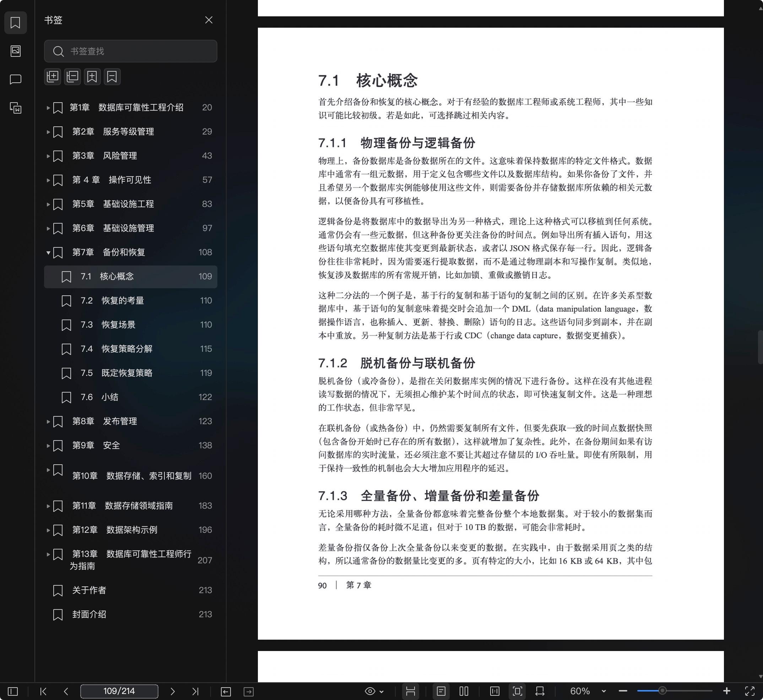Open the convert-to-Word icon in sidebar
The width and height of the screenshot is (763, 700).
[15, 108]
